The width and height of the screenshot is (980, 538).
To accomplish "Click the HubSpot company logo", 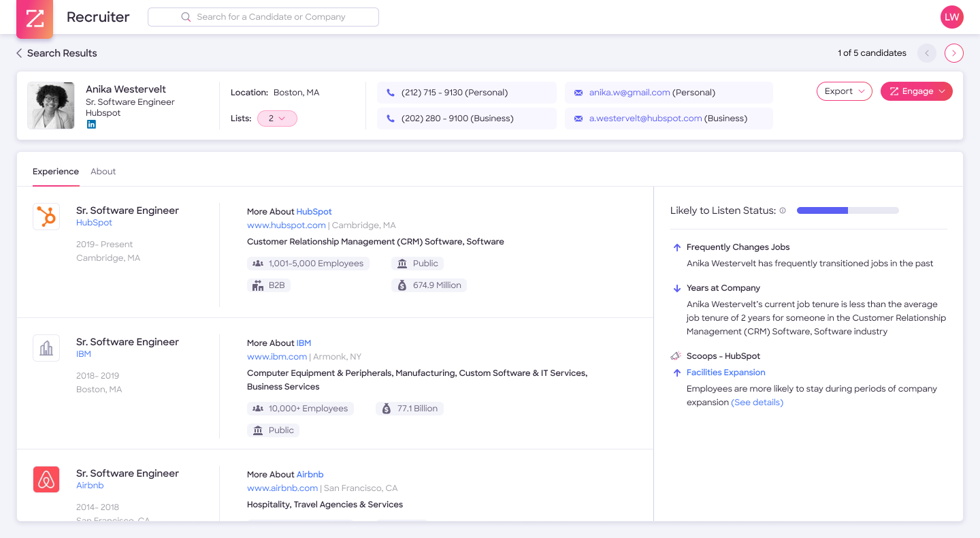I will pyautogui.click(x=46, y=217).
